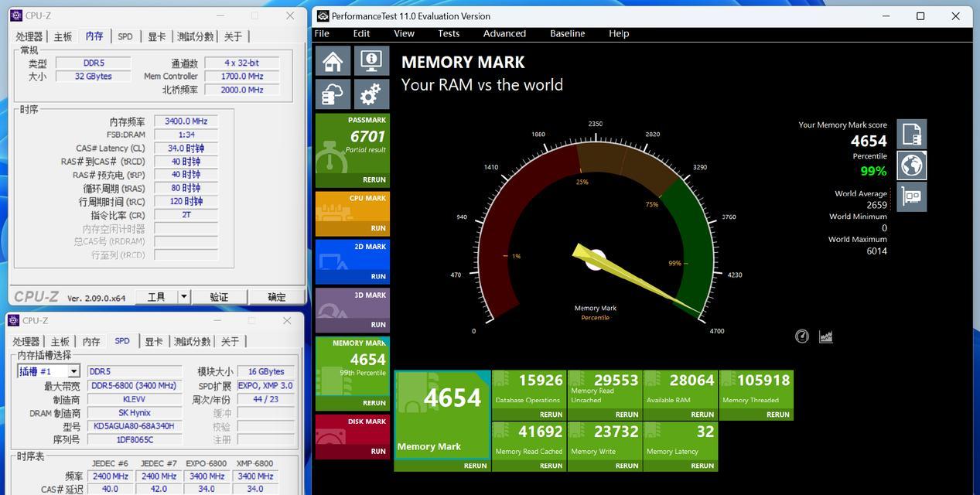Click RERUN under Database Operations
The image size is (980, 495).
pyautogui.click(x=551, y=415)
